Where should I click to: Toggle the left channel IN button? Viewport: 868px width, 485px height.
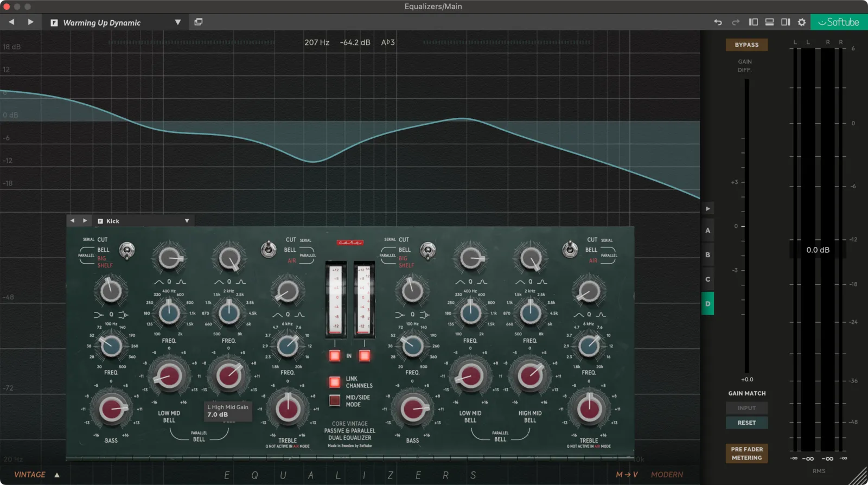[335, 356]
